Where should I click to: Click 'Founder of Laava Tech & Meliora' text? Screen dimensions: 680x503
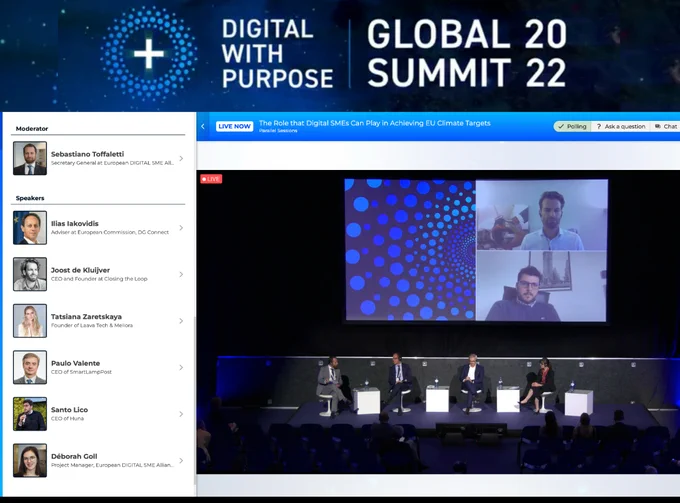92,325
